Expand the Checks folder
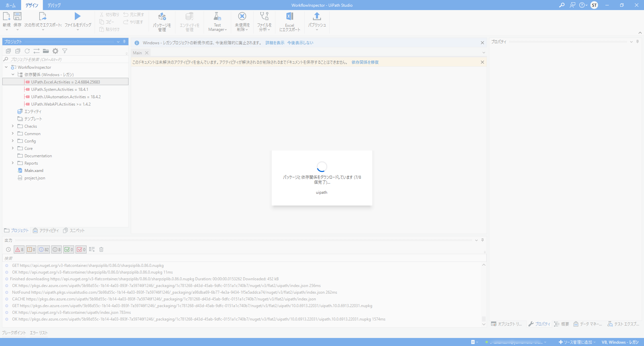Screen dimensions: 644x346 click(x=13, y=126)
